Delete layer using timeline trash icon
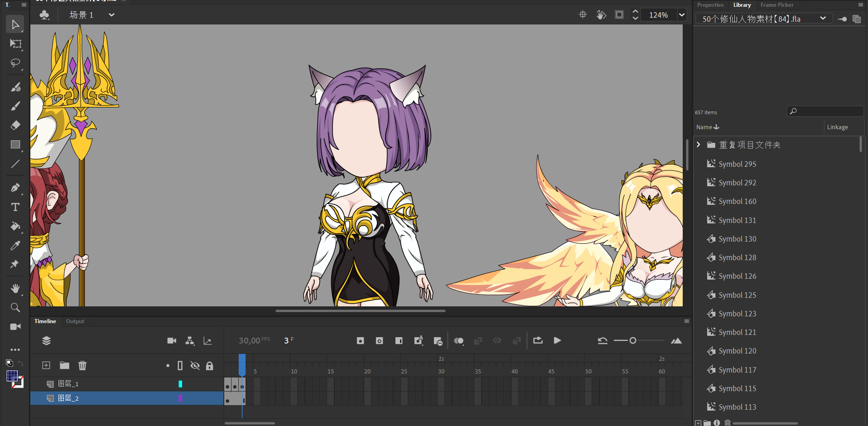 point(82,365)
